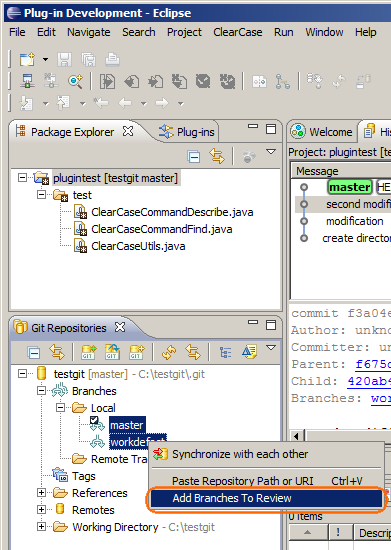This screenshot has width=391, height=550.
Task: Click the Next Annotation toolbar icon
Action: pos(27,103)
